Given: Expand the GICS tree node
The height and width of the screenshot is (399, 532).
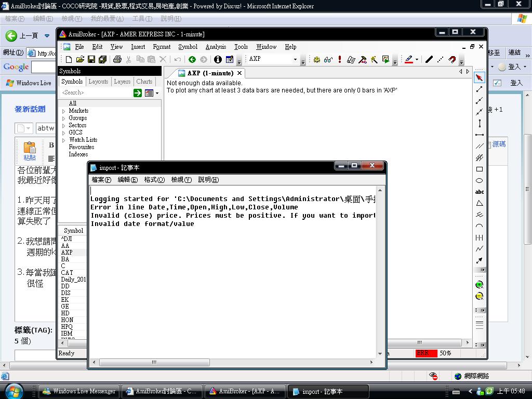Looking at the screenshot, I should pyautogui.click(x=63, y=133).
